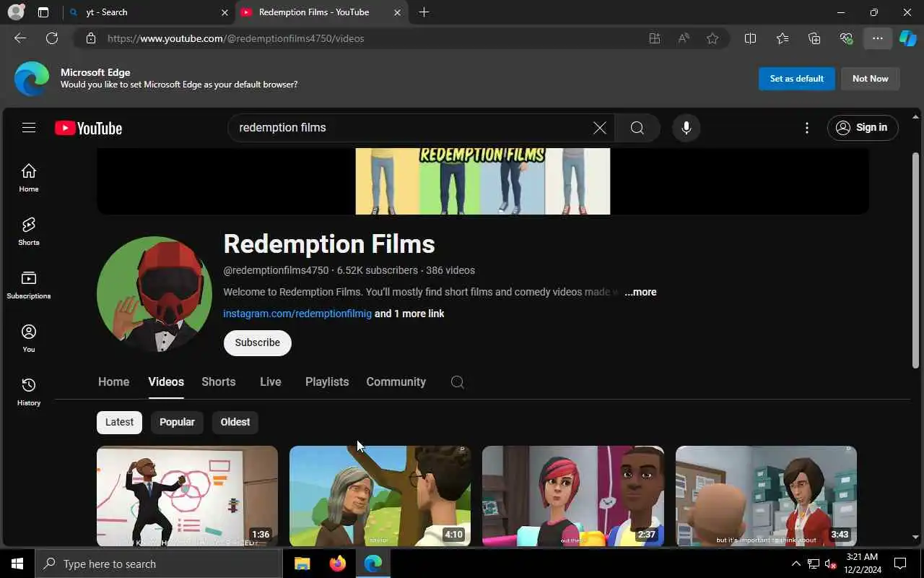Open instagram.com/redemptionfilmig link
This screenshot has height=578, width=924.
(x=297, y=314)
